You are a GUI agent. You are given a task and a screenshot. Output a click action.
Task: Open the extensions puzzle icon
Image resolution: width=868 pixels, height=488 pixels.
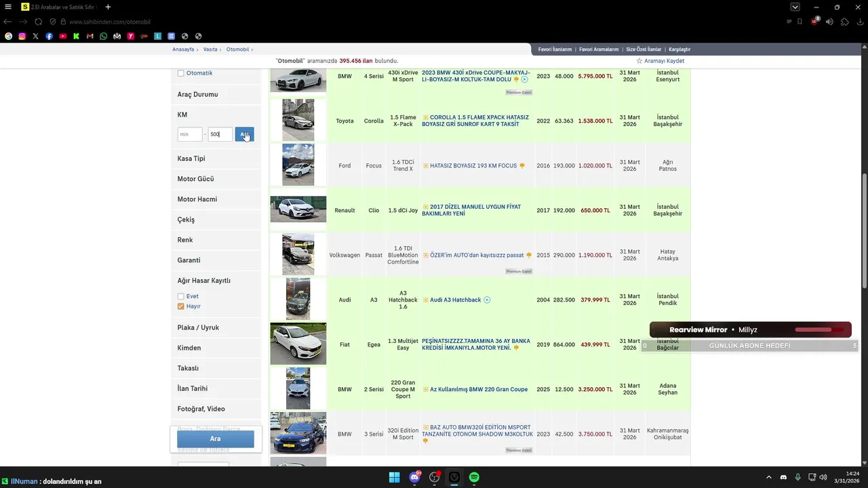844,22
